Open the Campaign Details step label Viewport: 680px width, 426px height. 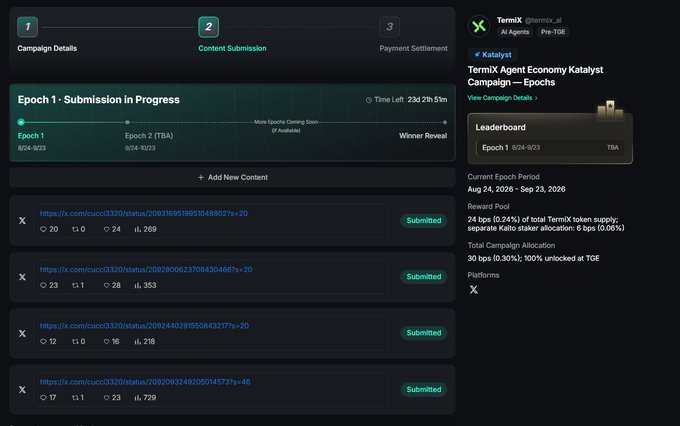pos(47,48)
